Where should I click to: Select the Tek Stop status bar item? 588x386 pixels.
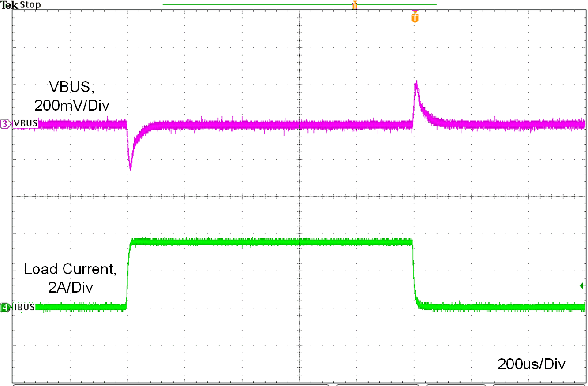(20, 5)
